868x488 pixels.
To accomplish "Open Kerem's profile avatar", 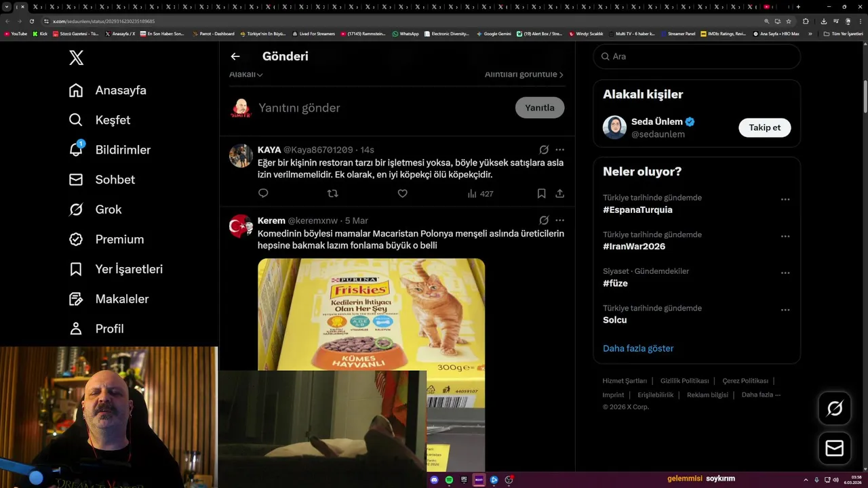I will pyautogui.click(x=241, y=226).
